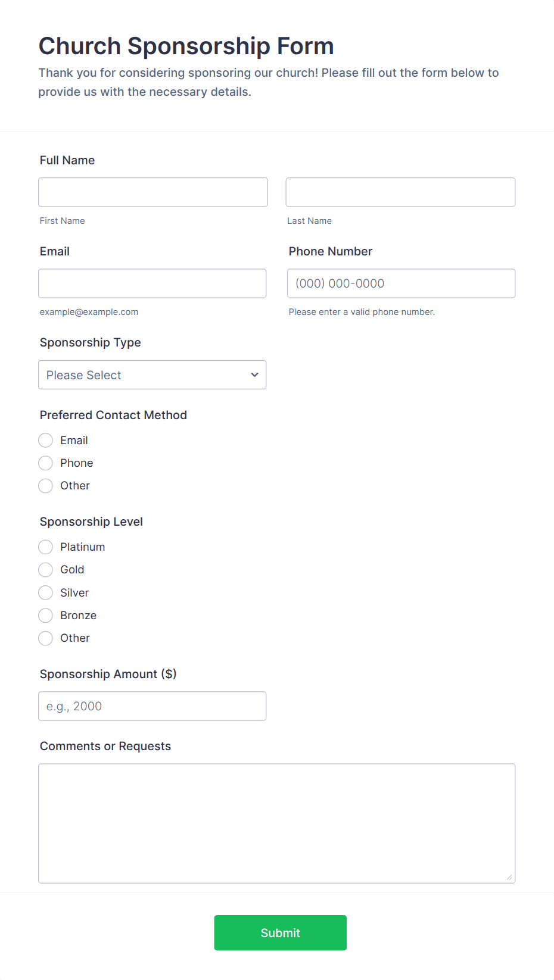Click the Last Name input field
The height and width of the screenshot is (980, 554).
400,192
